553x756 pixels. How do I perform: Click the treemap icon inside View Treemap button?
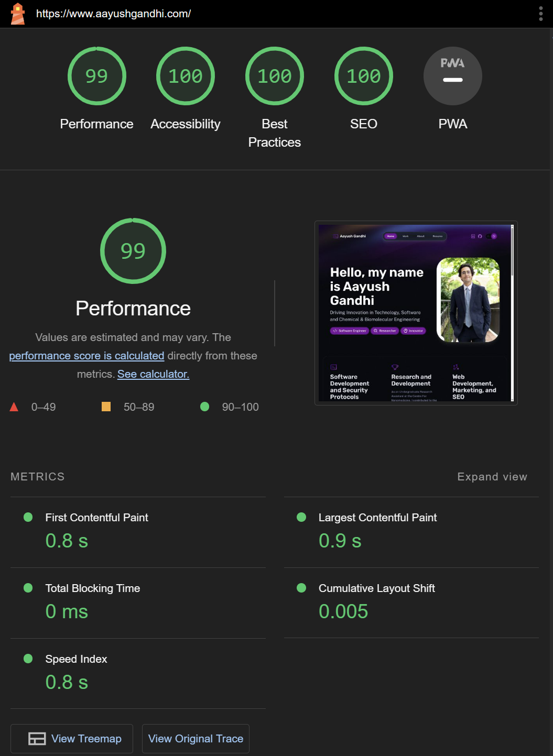[37, 738]
